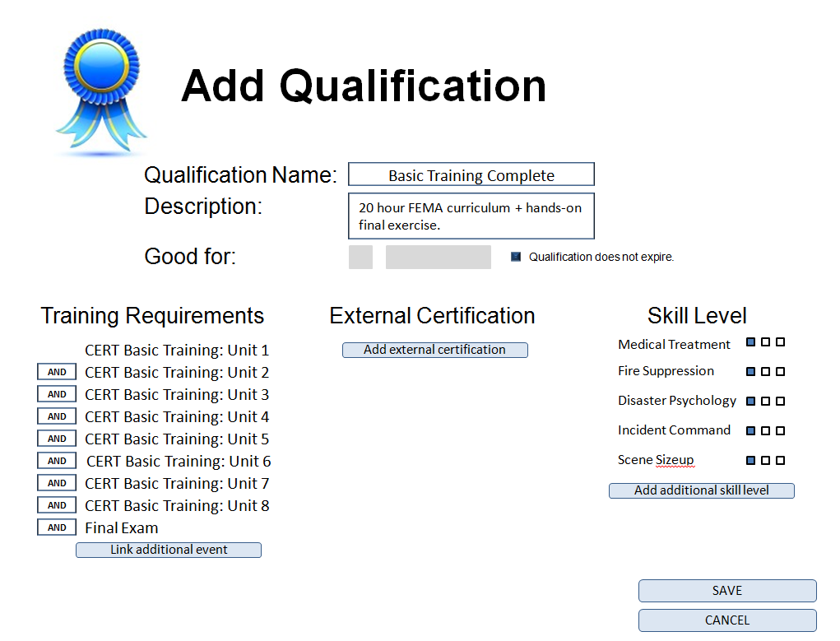Select third skill box for Scene Sizeup

tap(781, 460)
